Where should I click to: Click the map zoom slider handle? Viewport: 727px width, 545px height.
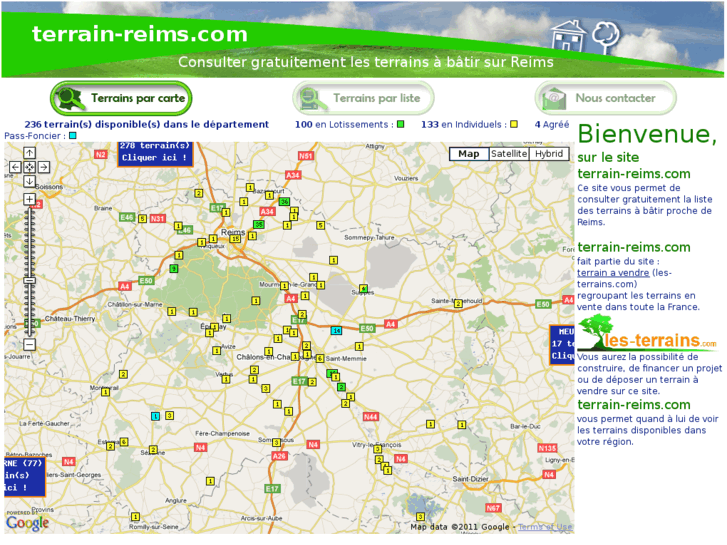pyautogui.click(x=29, y=281)
